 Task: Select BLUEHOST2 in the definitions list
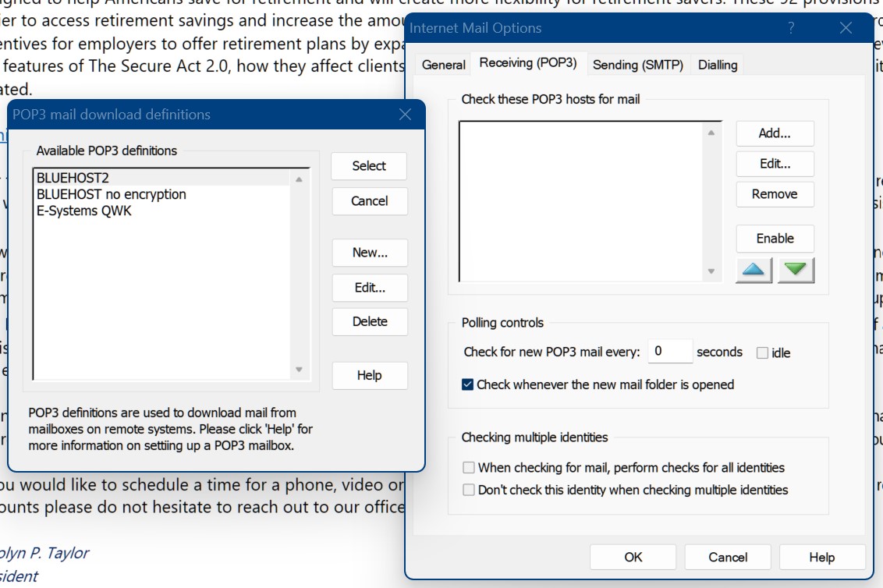coord(73,178)
